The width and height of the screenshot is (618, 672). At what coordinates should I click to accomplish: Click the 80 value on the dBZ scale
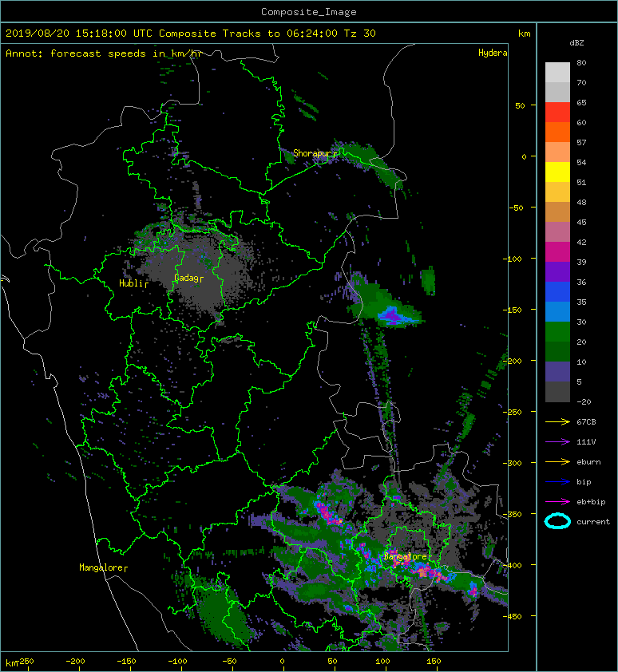coord(581,62)
